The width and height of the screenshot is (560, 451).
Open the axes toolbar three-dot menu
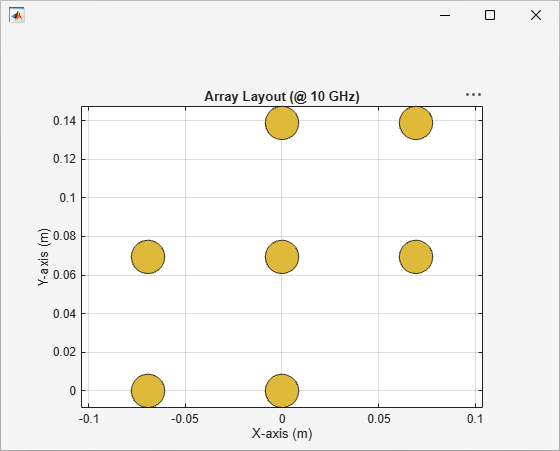click(473, 95)
